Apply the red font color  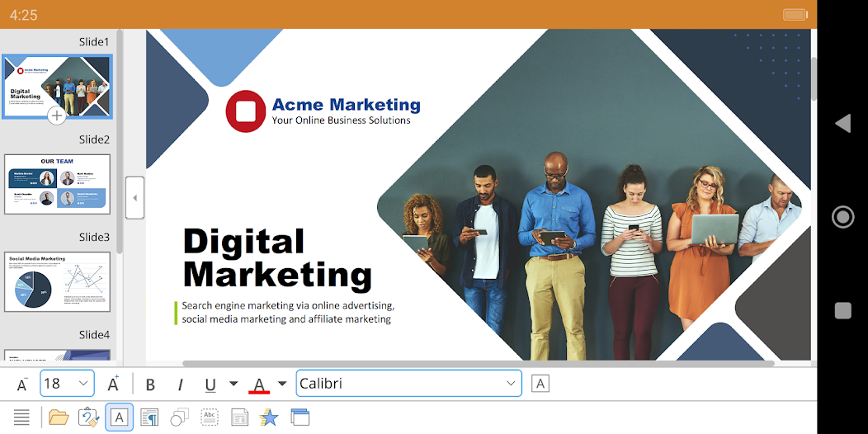click(x=259, y=384)
